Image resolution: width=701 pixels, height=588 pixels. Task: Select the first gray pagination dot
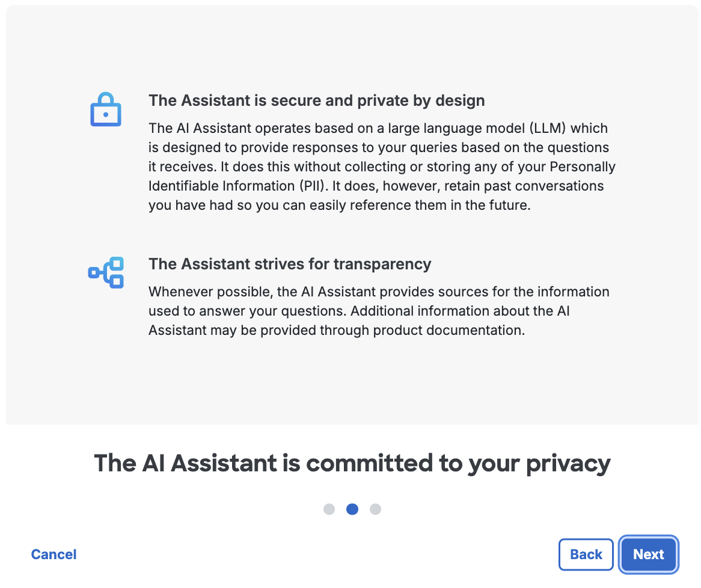tap(329, 509)
